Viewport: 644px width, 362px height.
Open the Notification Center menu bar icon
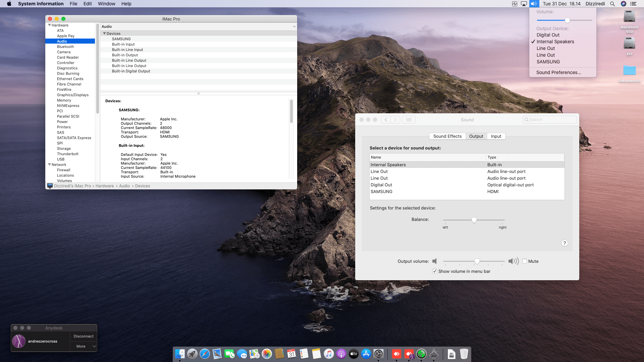[633, 4]
